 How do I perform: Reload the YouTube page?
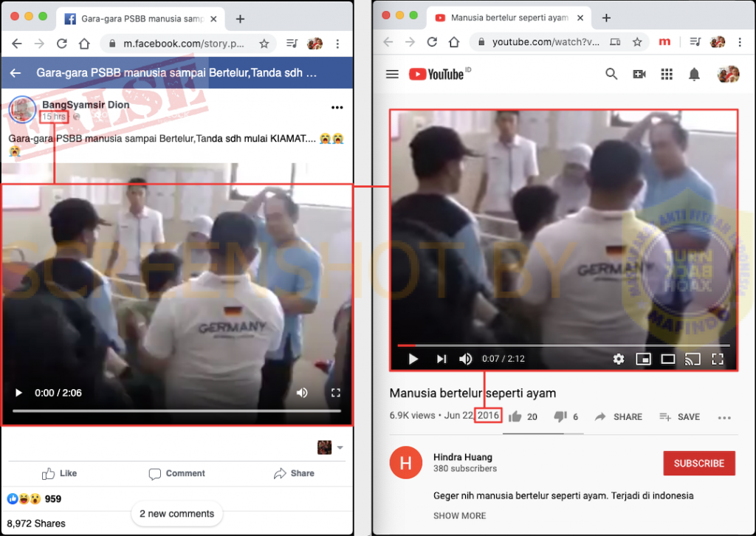coord(432,42)
